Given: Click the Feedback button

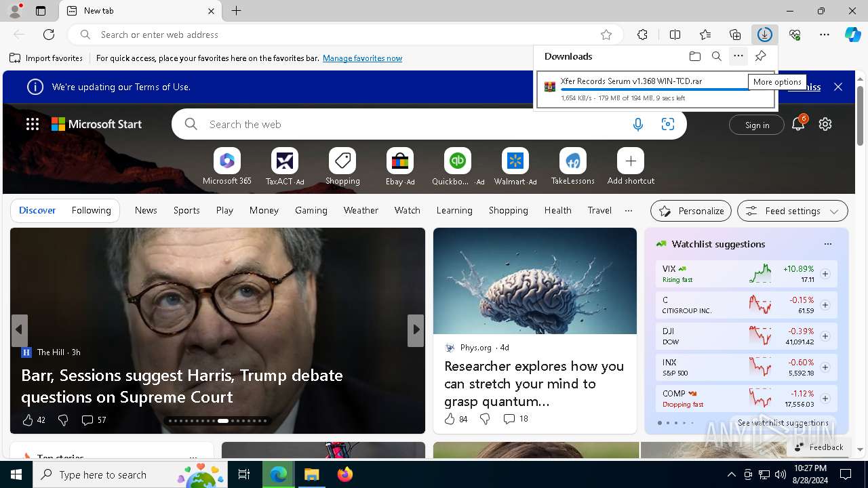Looking at the screenshot, I should (x=818, y=447).
